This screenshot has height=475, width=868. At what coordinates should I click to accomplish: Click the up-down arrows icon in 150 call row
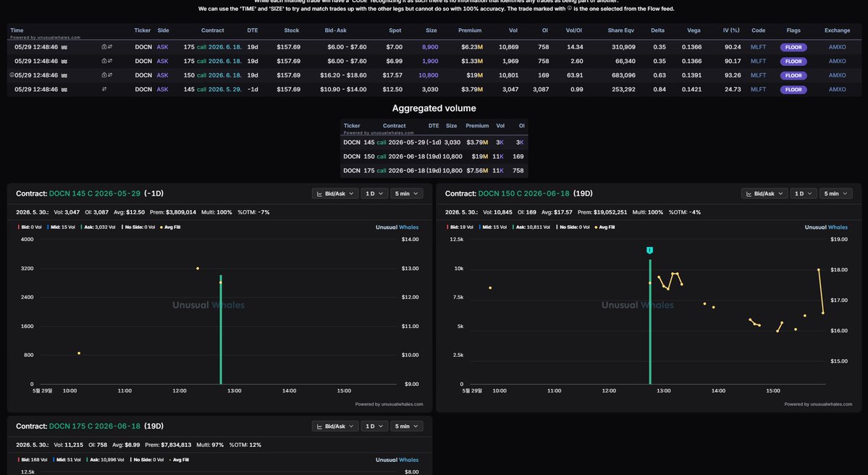tap(110, 75)
